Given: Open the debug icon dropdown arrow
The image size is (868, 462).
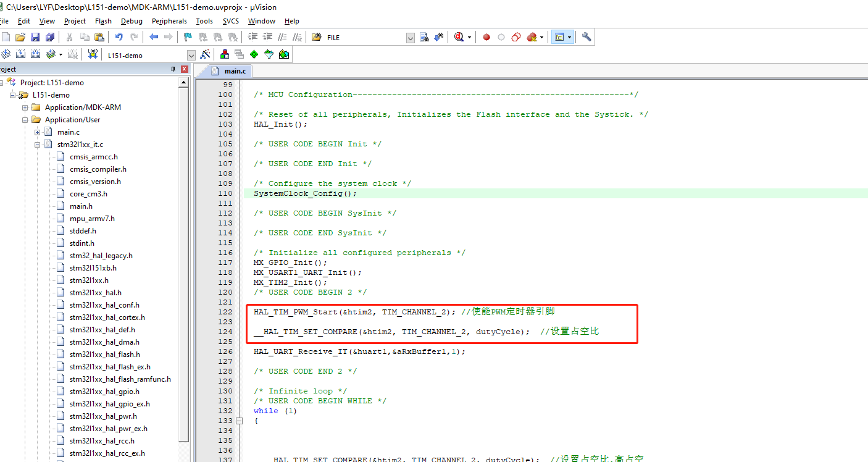Looking at the screenshot, I should tap(469, 37).
